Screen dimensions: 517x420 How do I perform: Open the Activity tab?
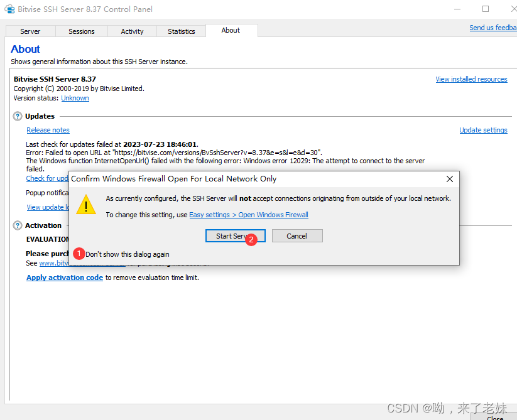[132, 31]
